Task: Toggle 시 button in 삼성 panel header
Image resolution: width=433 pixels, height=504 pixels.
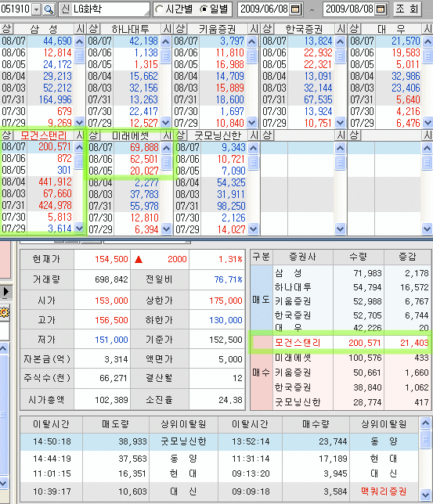Action: pyautogui.click(x=79, y=29)
